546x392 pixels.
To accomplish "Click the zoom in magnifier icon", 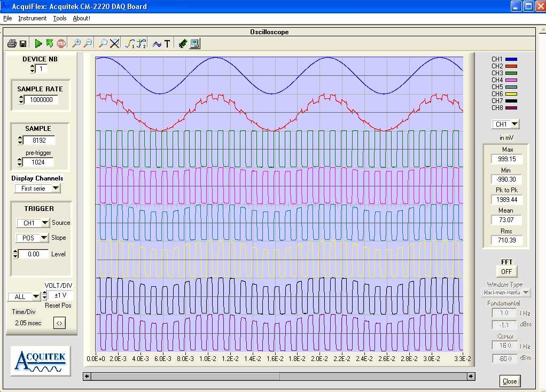I will pos(76,43).
